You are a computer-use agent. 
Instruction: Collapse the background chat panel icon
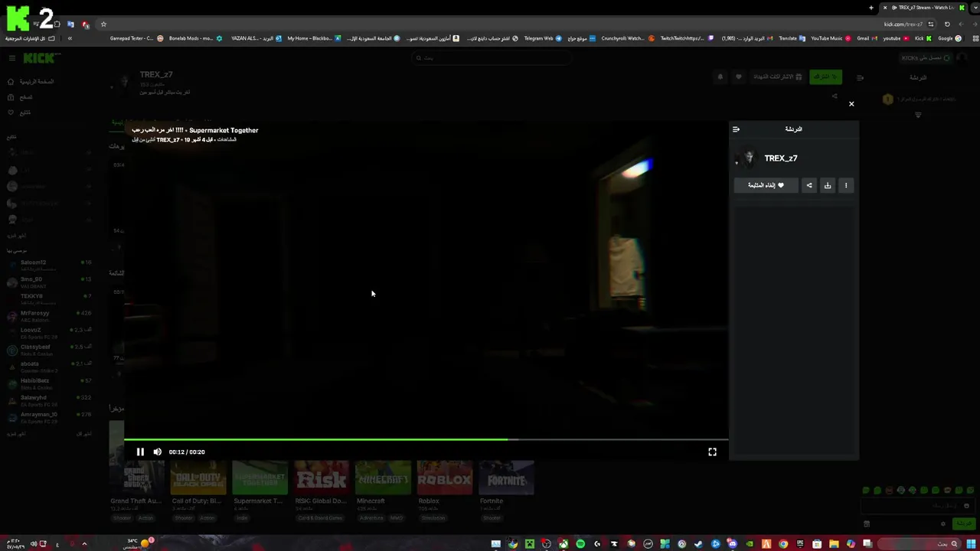pyautogui.click(x=860, y=77)
